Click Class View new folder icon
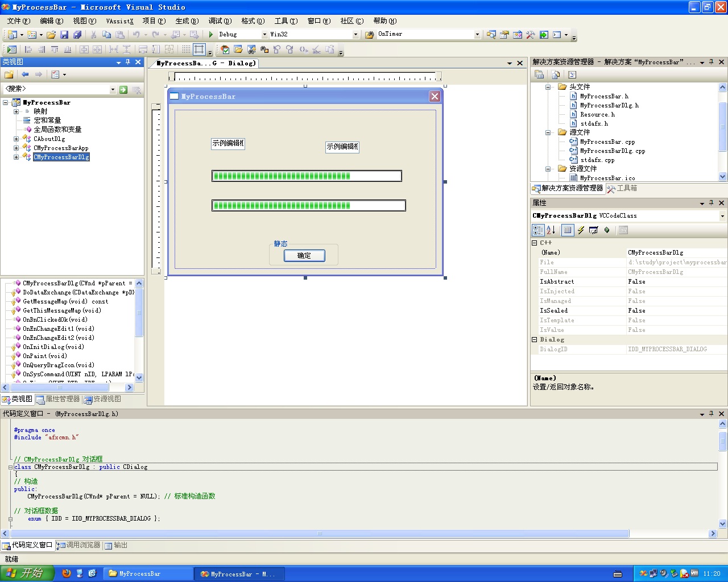Viewport: 728px width, 582px height. 9,74
